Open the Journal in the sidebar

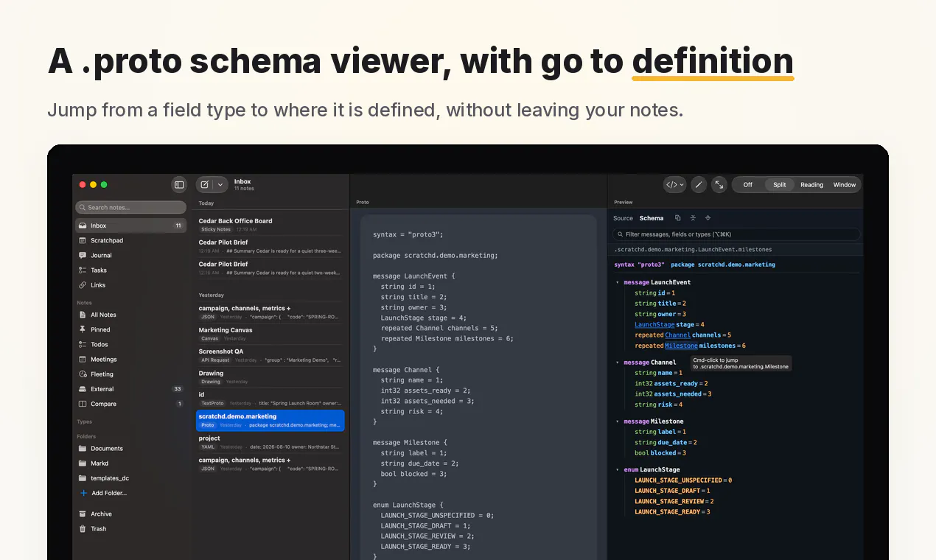131,256
